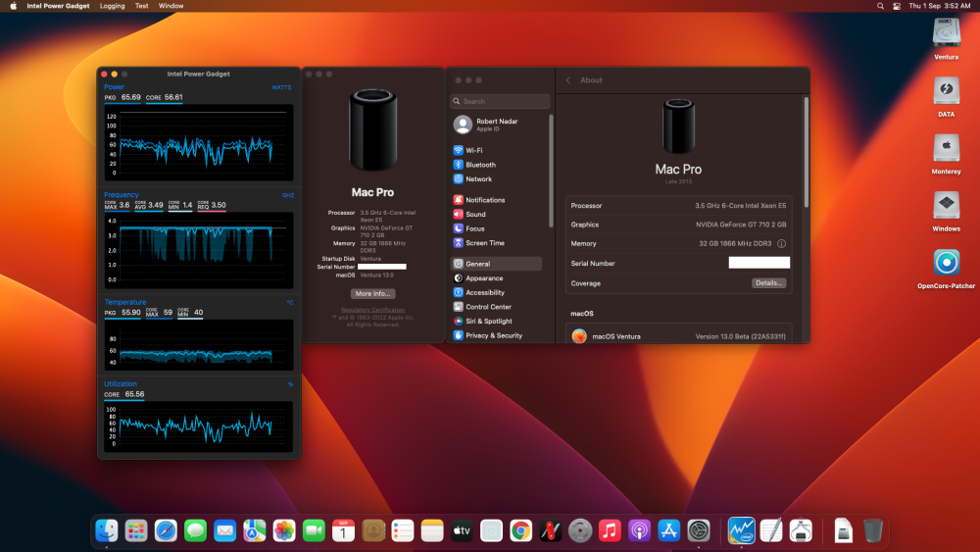Open Podcasts from the Dock
Image resolution: width=980 pixels, height=552 pixels.
(x=639, y=530)
